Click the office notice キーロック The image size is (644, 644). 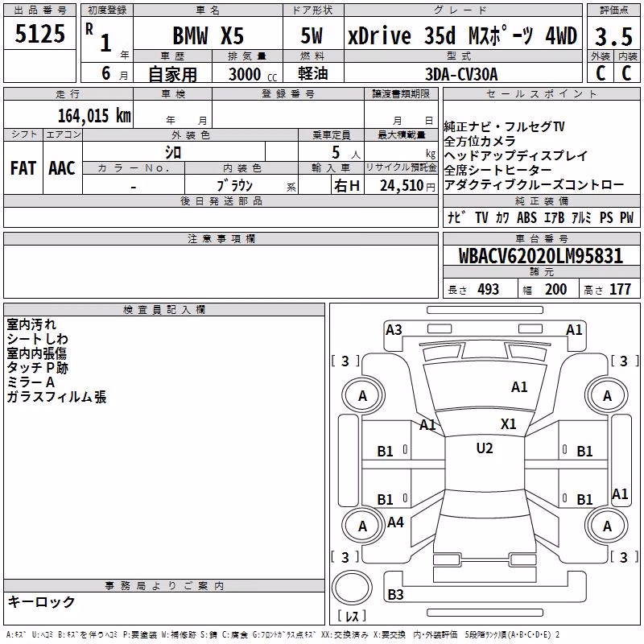coord(42,601)
